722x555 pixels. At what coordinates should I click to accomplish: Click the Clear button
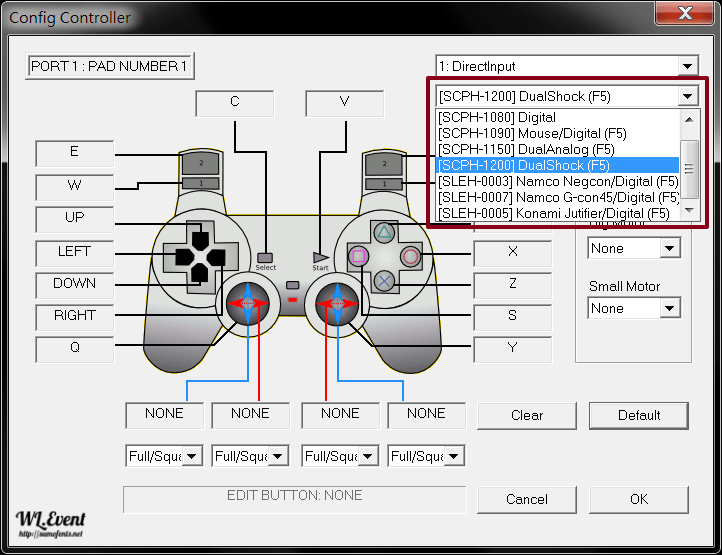(x=527, y=415)
